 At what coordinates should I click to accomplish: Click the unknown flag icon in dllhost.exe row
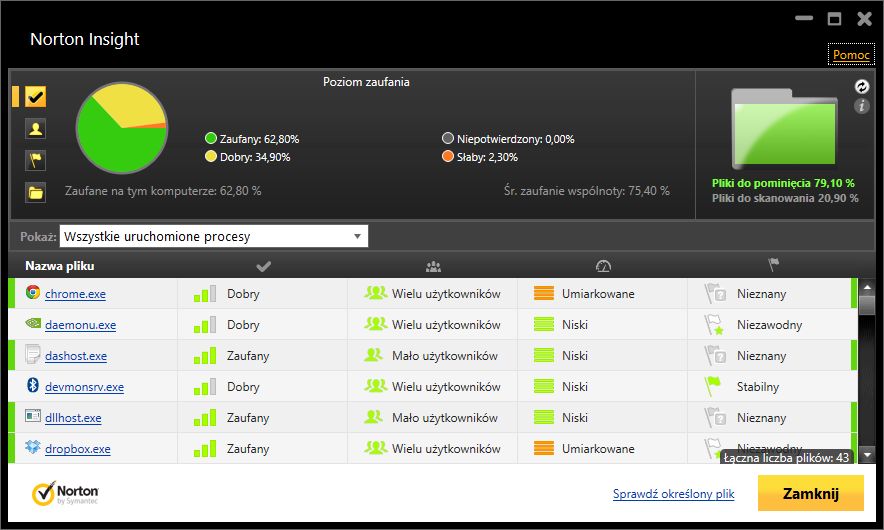(715, 418)
